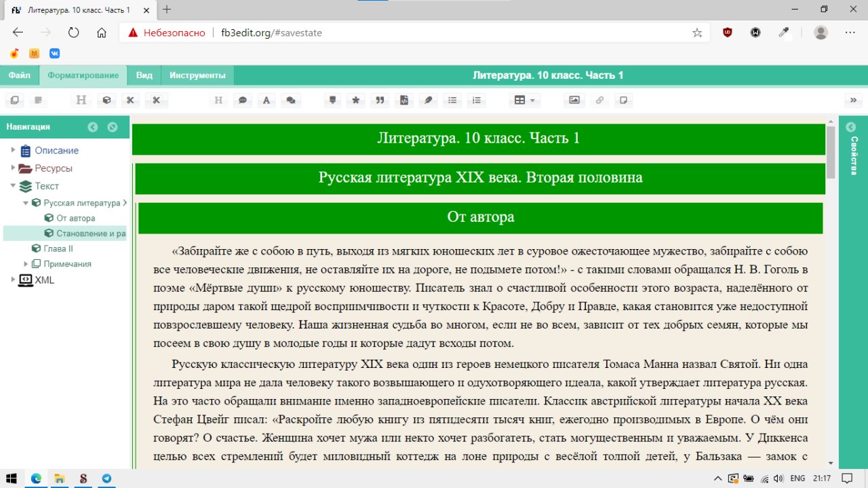Select Глава II in navigation tree
The width and height of the screenshot is (868, 488).
tap(58, 249)
